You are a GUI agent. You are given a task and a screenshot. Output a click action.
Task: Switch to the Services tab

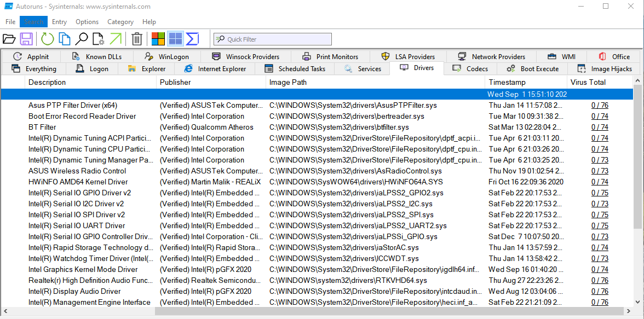[362, 68]
